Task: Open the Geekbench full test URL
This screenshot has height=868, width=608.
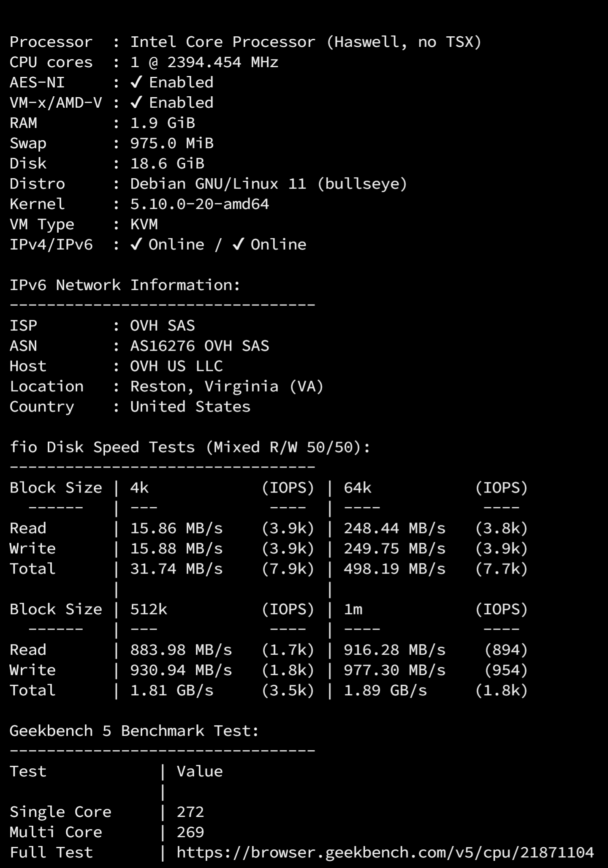Action: 385,852
